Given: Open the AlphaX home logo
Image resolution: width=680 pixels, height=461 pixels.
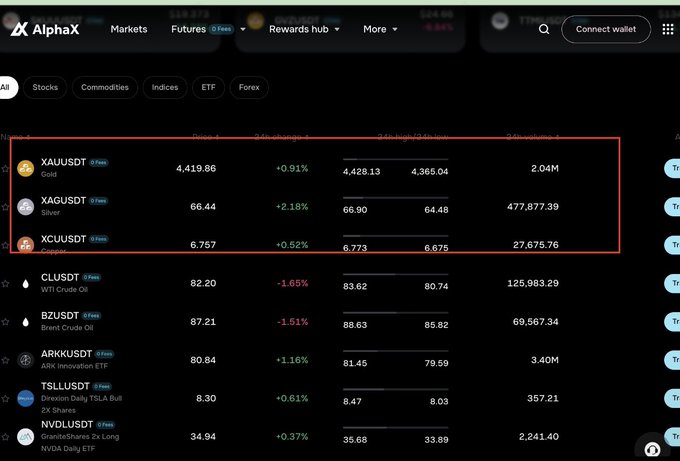Looking at the screenshot, I should [x=45, y=29].
